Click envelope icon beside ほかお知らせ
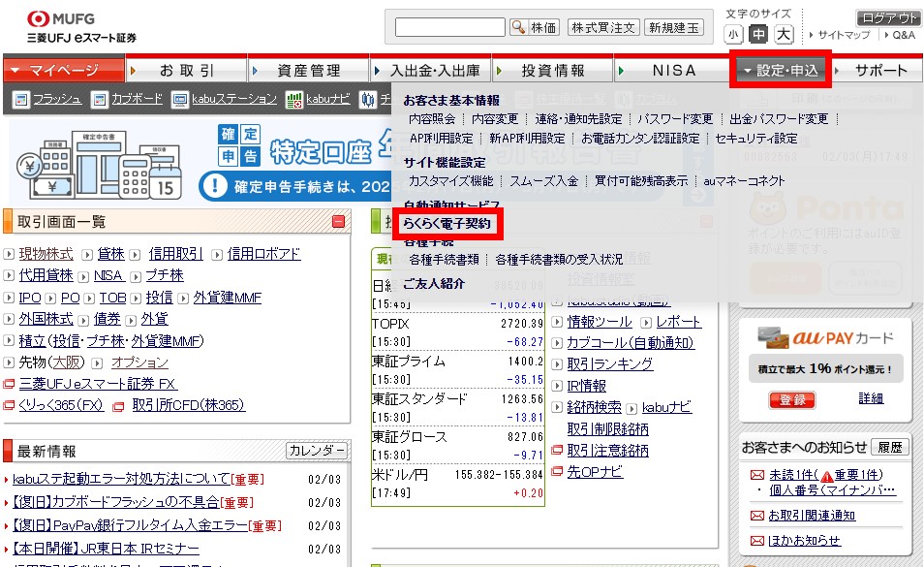 click(x=757, y=541)
